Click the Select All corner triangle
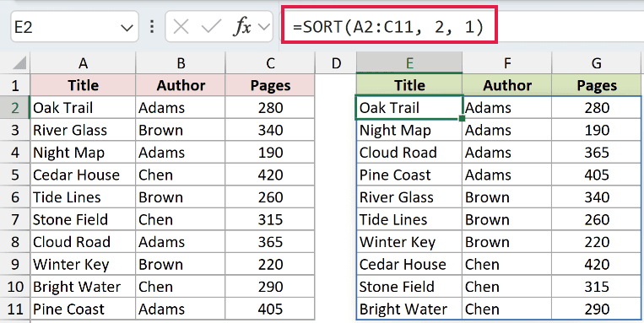Viewport: 644px width, 323px height. [19, 63]
